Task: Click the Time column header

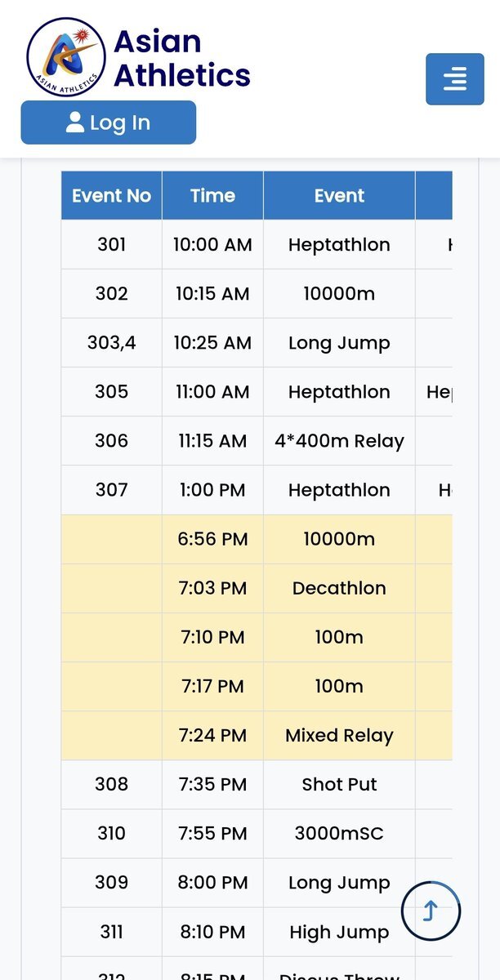Action: (212, 196)
